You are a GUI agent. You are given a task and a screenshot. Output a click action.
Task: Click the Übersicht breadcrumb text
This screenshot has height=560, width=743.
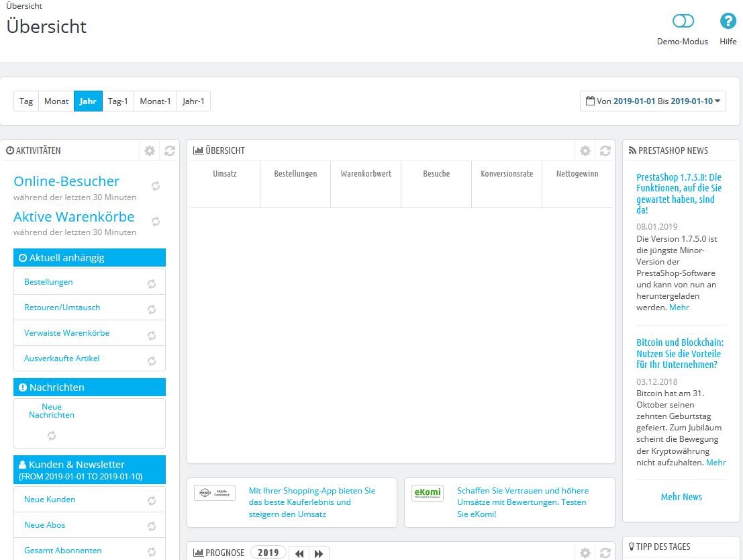tap(24, 5)
